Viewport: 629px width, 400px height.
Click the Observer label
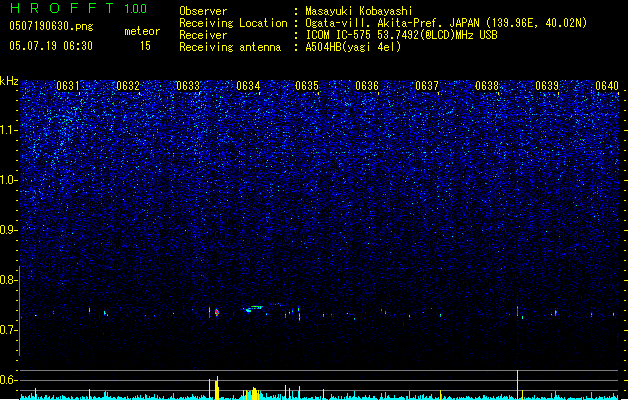click(x=203, y=11)
